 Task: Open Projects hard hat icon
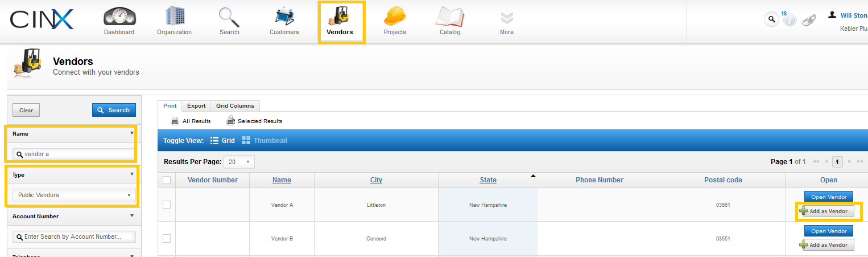tap(395, 16)
